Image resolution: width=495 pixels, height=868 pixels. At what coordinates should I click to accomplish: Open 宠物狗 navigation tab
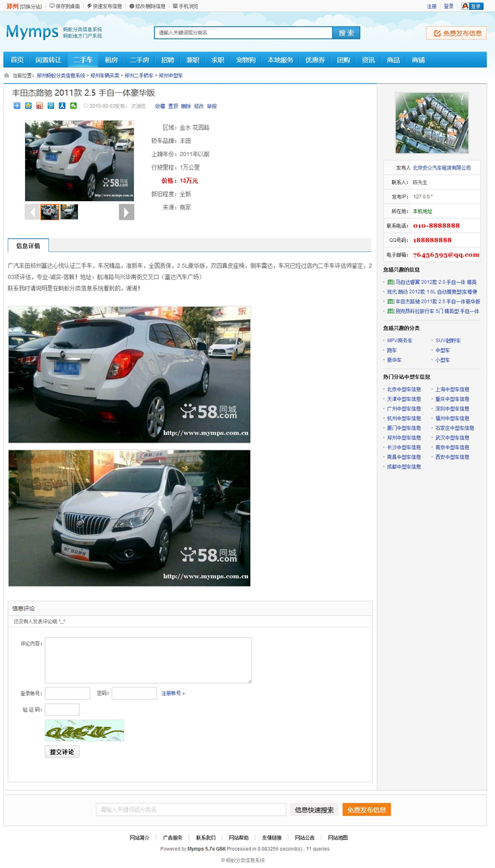tap(246, 60)
